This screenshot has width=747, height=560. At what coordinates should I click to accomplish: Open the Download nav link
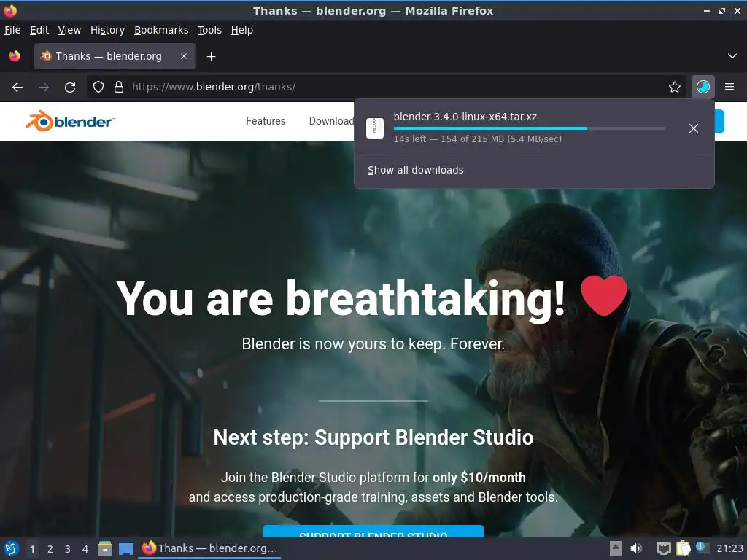332,121
